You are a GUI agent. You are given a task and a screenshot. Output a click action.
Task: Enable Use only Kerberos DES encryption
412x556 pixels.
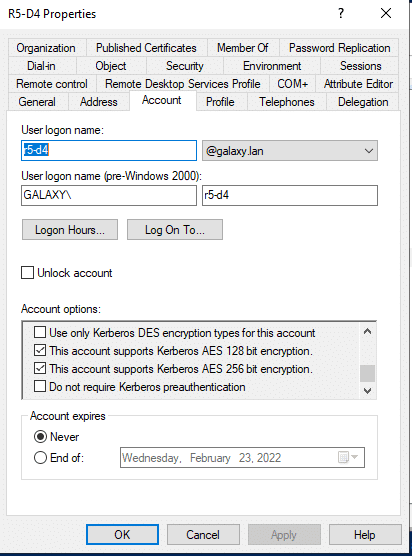(x=40, y=332)
